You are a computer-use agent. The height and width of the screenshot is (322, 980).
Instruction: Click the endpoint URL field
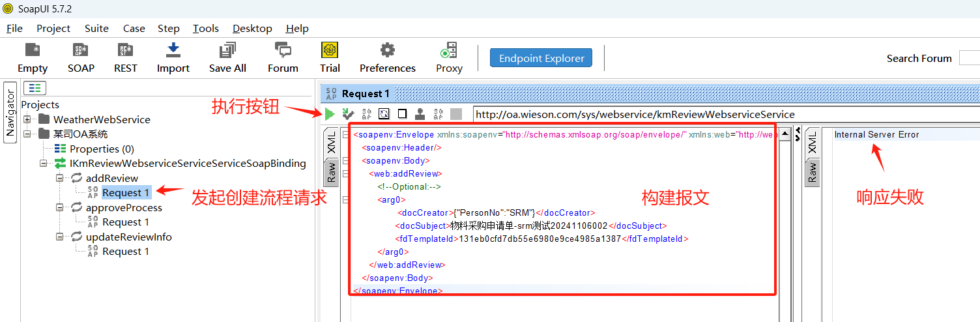pyautogui.click(x=726, y=114)
